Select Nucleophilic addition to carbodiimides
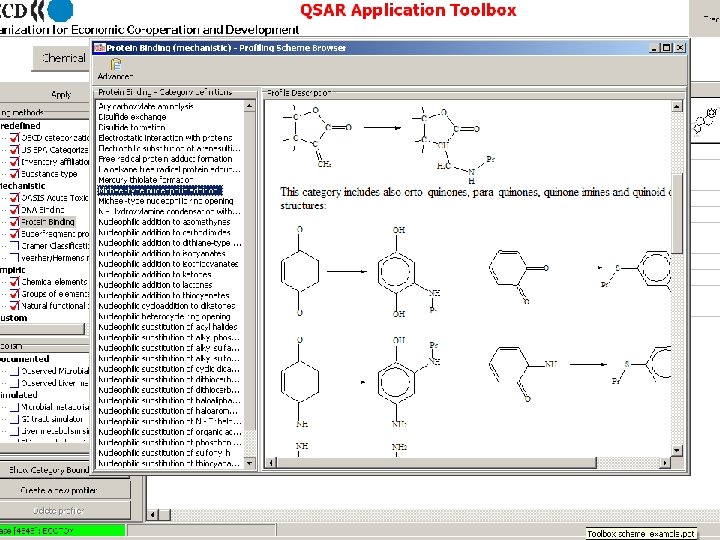Image resolution: width=720 pixels, height=540 pixels. (164, 232)
